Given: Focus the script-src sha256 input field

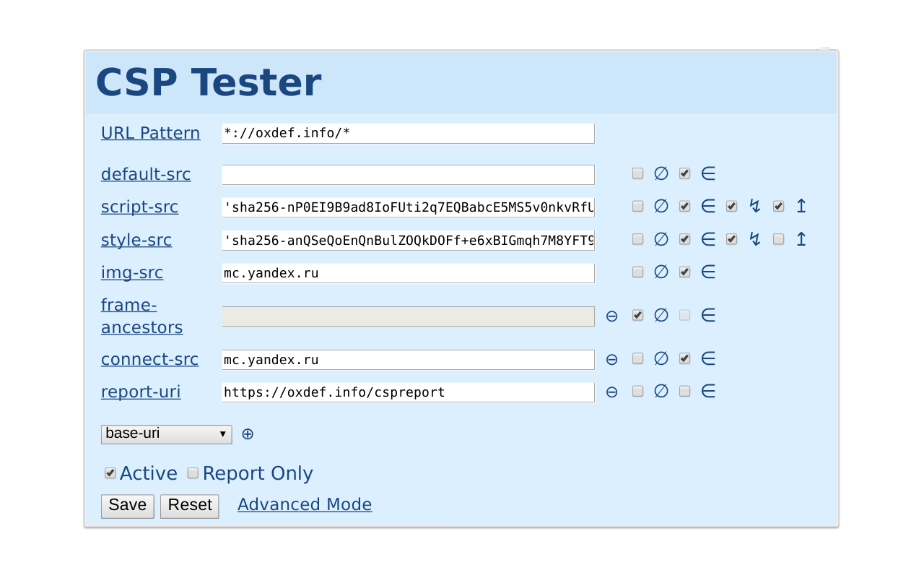Looking at the screenshot, I should 409,207.
